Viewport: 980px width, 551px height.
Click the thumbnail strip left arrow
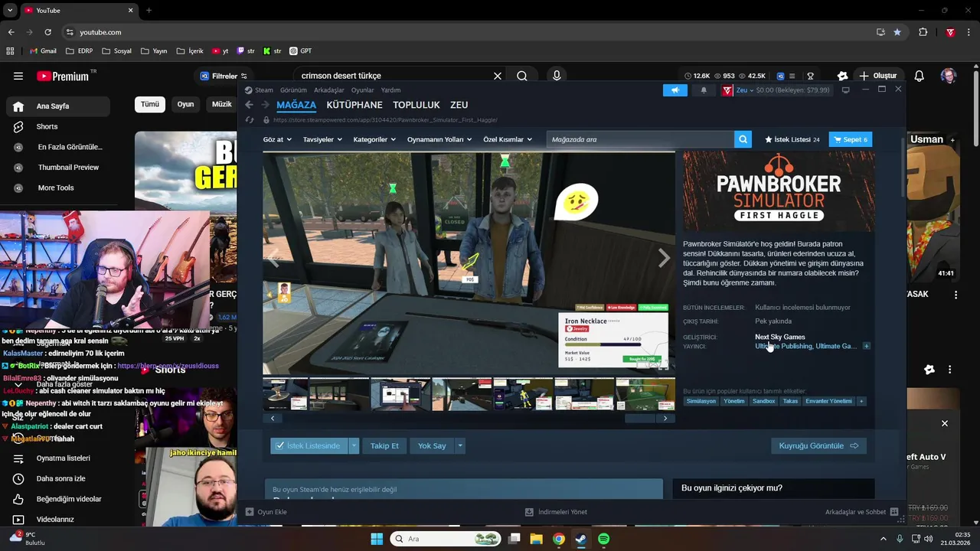[273, 419]
